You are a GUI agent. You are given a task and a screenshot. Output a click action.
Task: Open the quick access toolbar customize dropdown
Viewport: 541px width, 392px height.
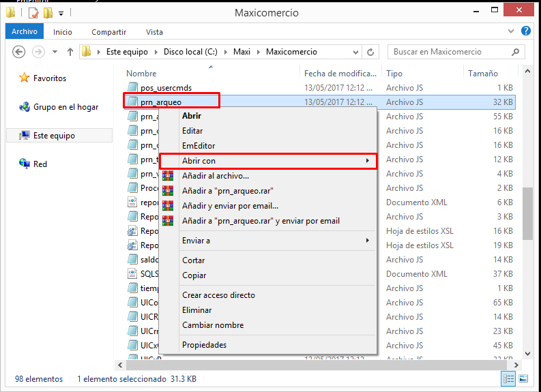point(61,14)
